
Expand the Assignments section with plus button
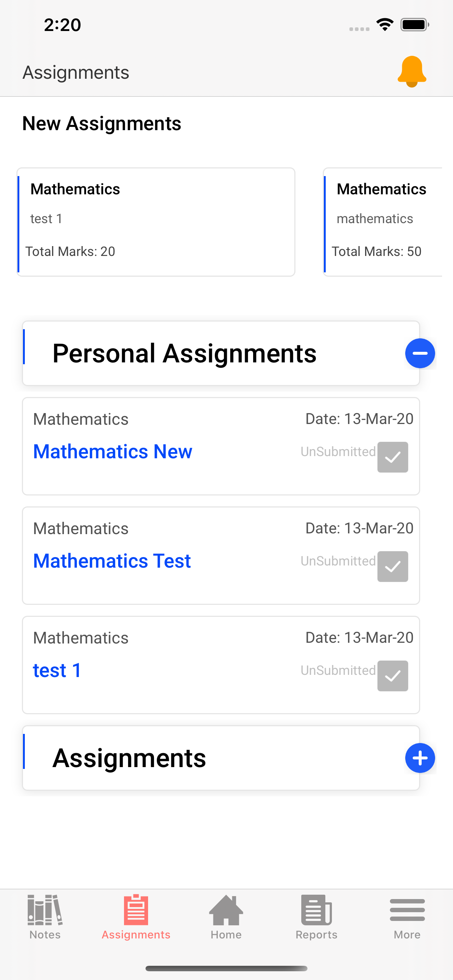pyautogui.click(x=420, y=758)
